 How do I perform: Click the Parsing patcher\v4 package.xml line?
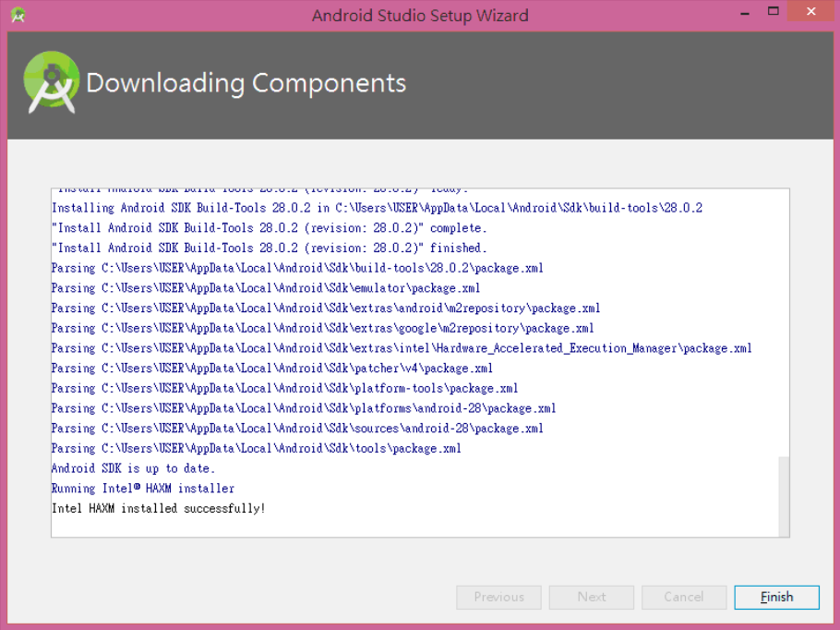click(272, 368)
